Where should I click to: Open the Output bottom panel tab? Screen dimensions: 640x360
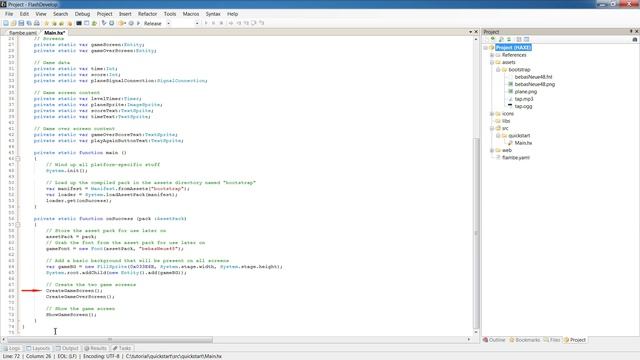[67, 348]
